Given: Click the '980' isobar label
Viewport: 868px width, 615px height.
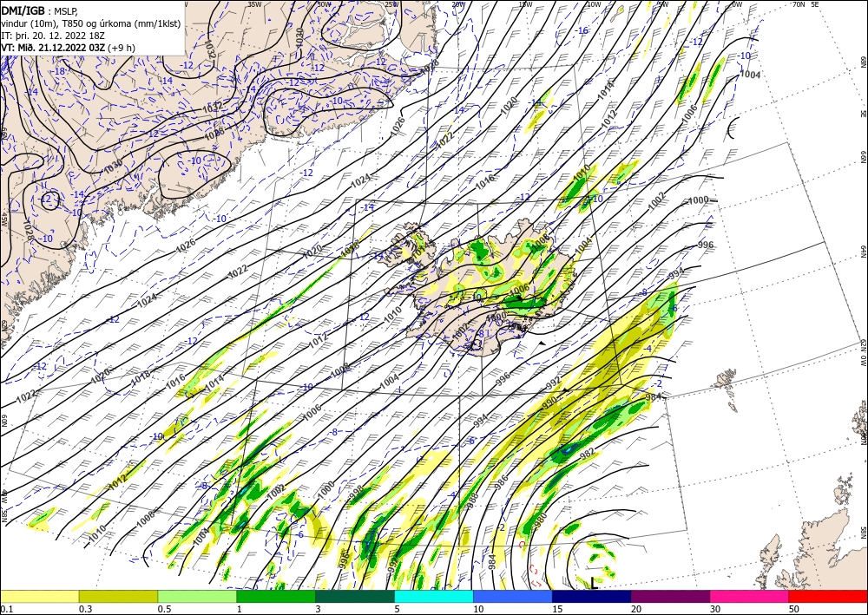Looking at the screenshot, I should pos(541,520).
